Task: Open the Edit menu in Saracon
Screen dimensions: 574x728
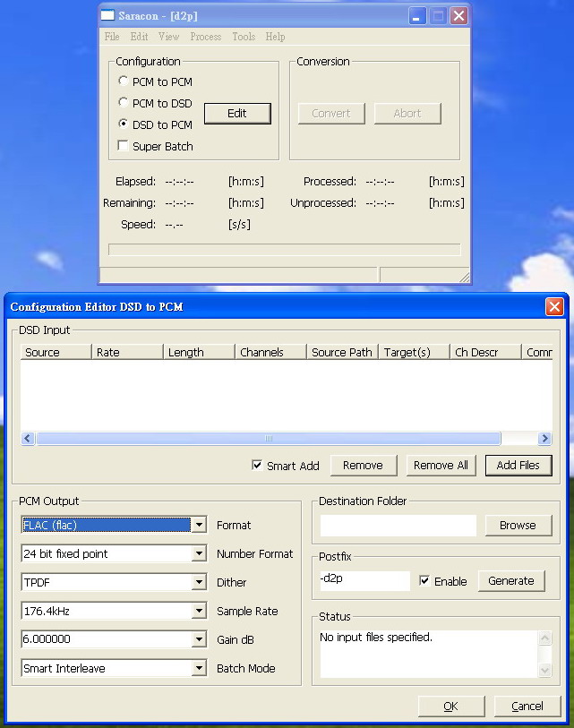Action: click(139, 37)
